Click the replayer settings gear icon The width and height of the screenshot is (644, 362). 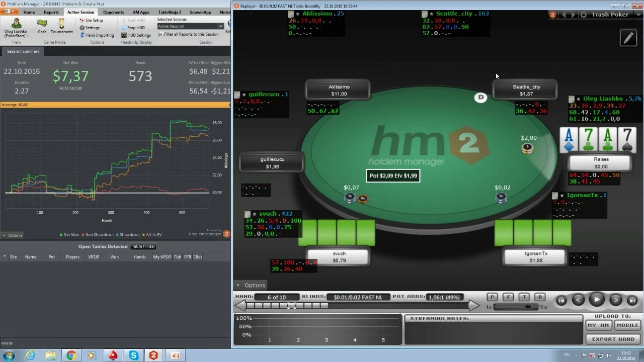coord(584,15)
